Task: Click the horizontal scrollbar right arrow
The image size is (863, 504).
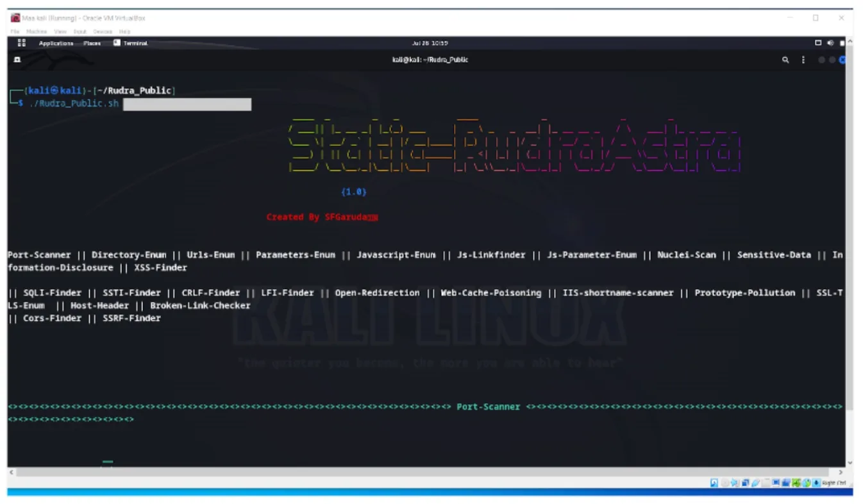Action: (841, 472)
